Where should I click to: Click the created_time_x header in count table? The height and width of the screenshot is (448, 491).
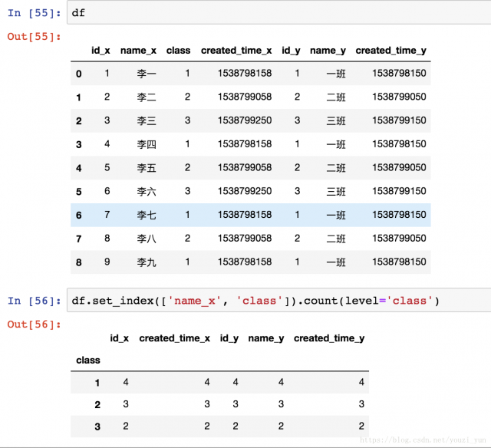[x=174, y=338]
